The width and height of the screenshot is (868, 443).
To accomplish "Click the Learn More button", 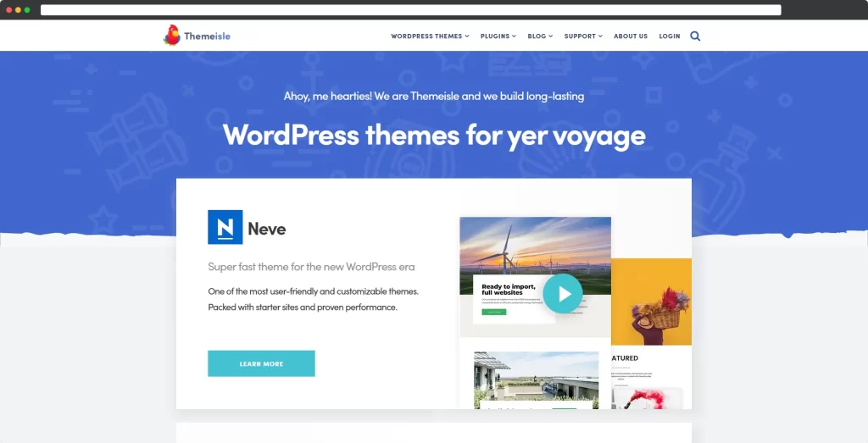I will [261, 363].
